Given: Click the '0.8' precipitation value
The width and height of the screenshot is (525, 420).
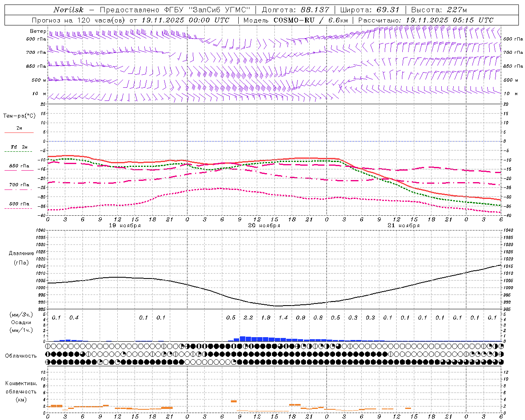Looking at the screenshot, I should [318, 317].
